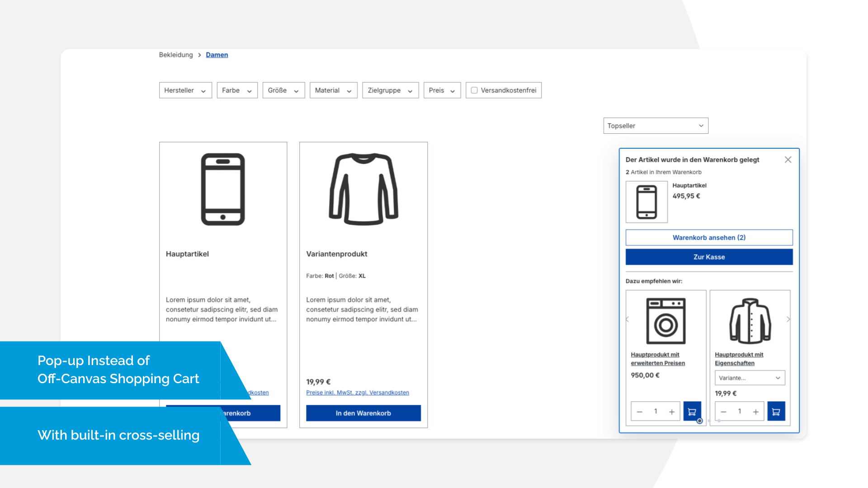The height and width of the screenshot is (488, 868).
Task: Click the 950,00 € price
Action: 645,375
